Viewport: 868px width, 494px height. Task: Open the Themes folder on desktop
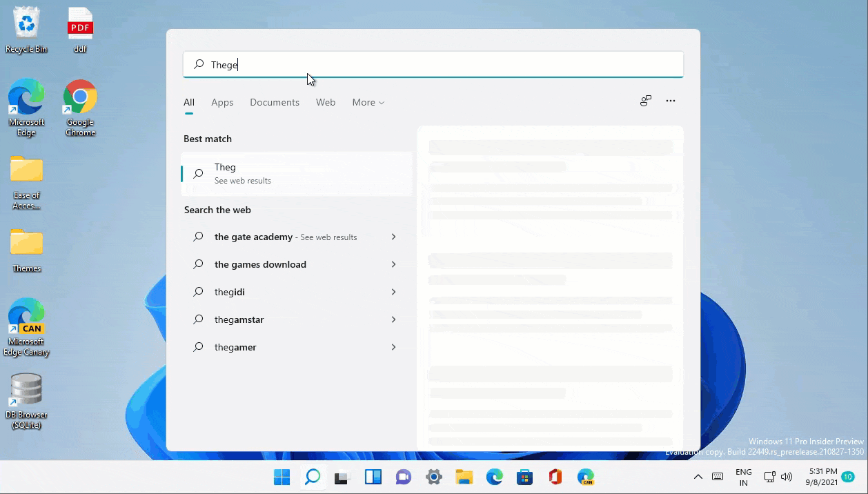pos(26,250)
